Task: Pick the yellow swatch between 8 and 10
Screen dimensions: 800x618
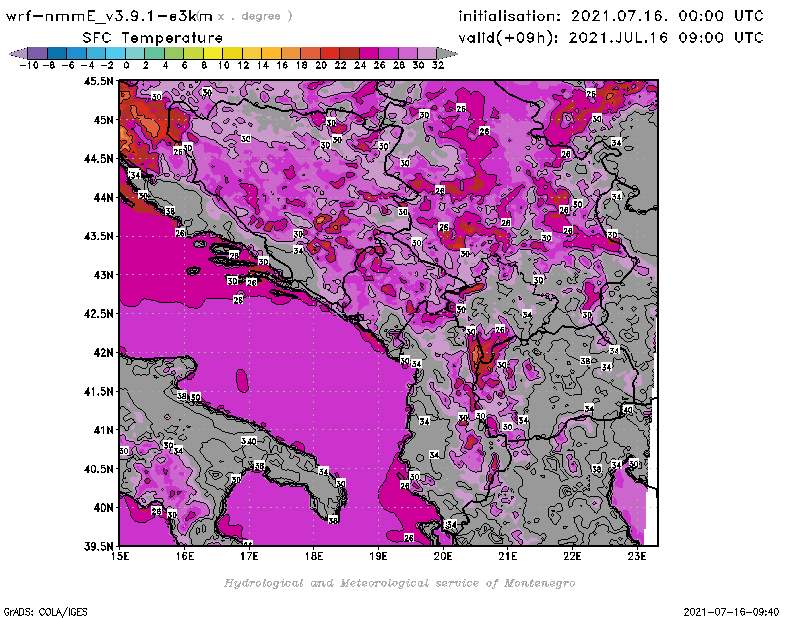Action: pyautogui.click(x=213, y=53)
